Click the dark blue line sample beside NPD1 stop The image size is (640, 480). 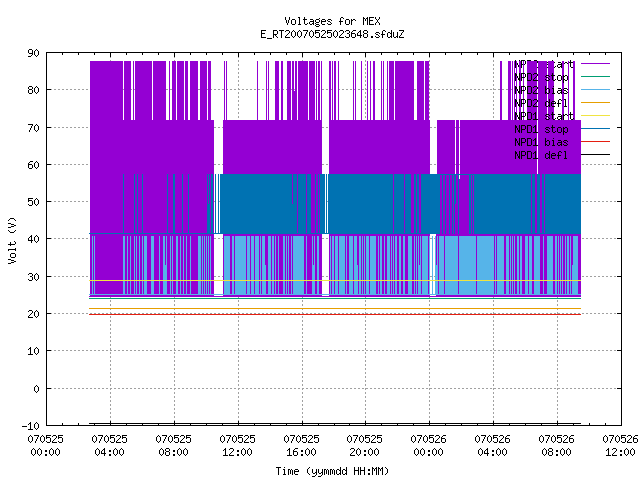pyautogui.click(x=595, y=129)
